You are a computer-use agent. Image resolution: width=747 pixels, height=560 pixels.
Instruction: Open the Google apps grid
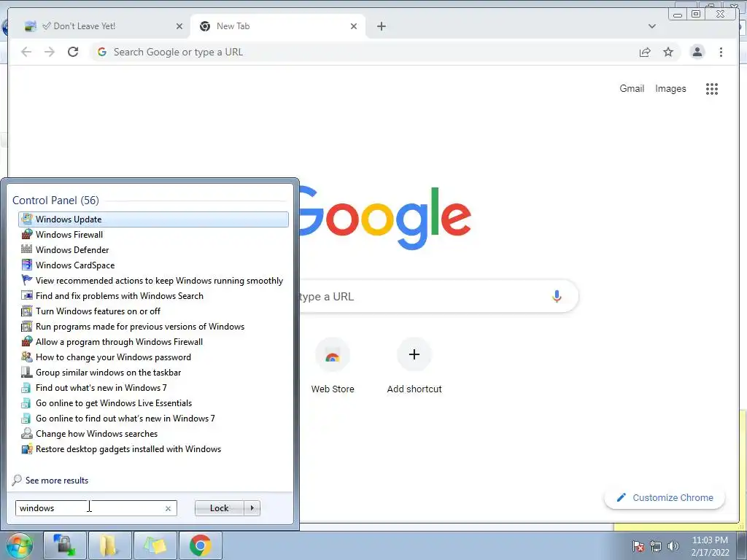tap(712, 89)
